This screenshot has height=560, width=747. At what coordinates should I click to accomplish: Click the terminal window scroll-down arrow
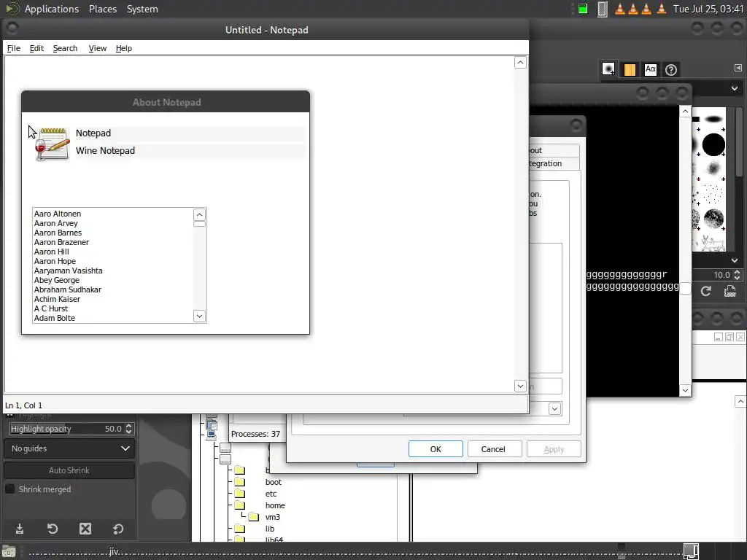click(x=685, y=391)
